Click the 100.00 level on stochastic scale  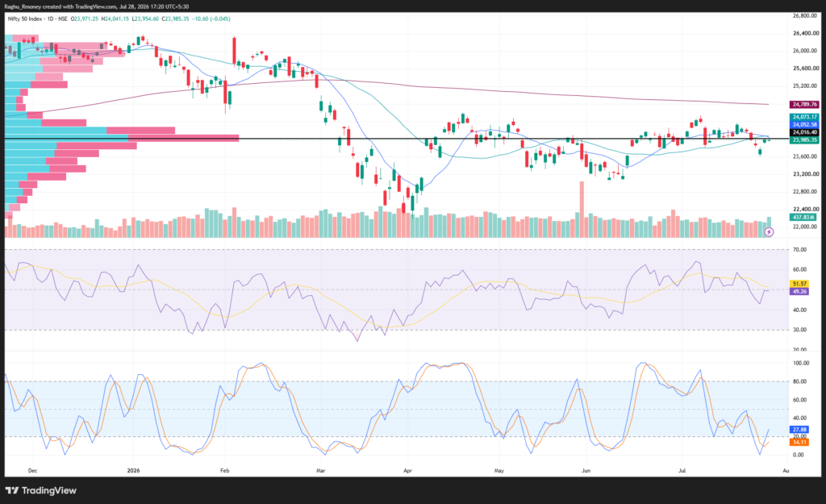[801, 364]
